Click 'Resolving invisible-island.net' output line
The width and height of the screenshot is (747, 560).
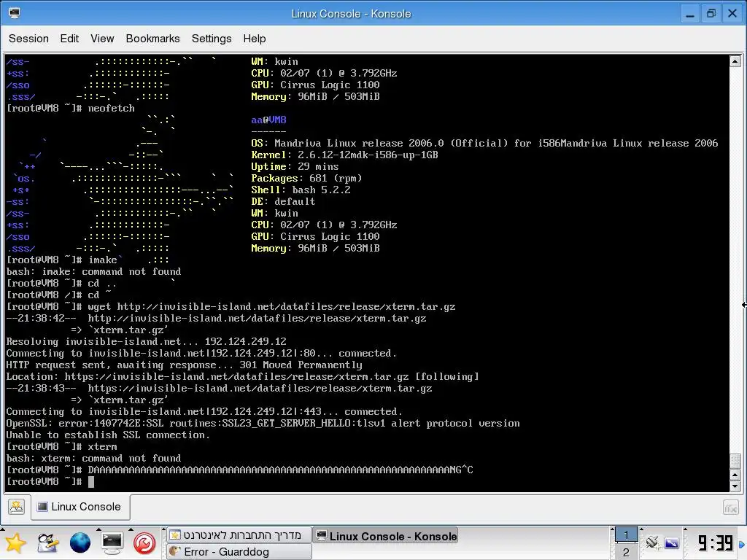pyautogui.click(x=146, y=342)
